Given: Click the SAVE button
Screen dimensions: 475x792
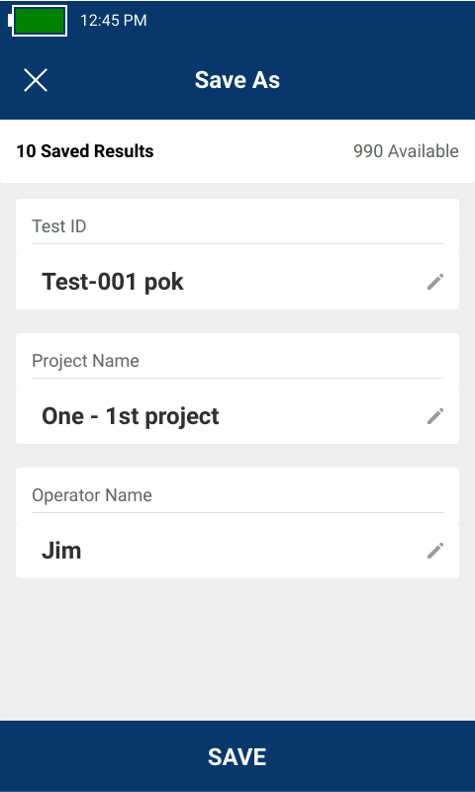Looking at the screenshot, I should (238, 756).
